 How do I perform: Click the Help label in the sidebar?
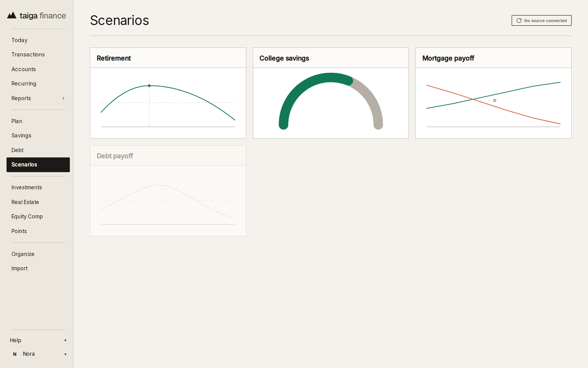(x=16, y=340)
